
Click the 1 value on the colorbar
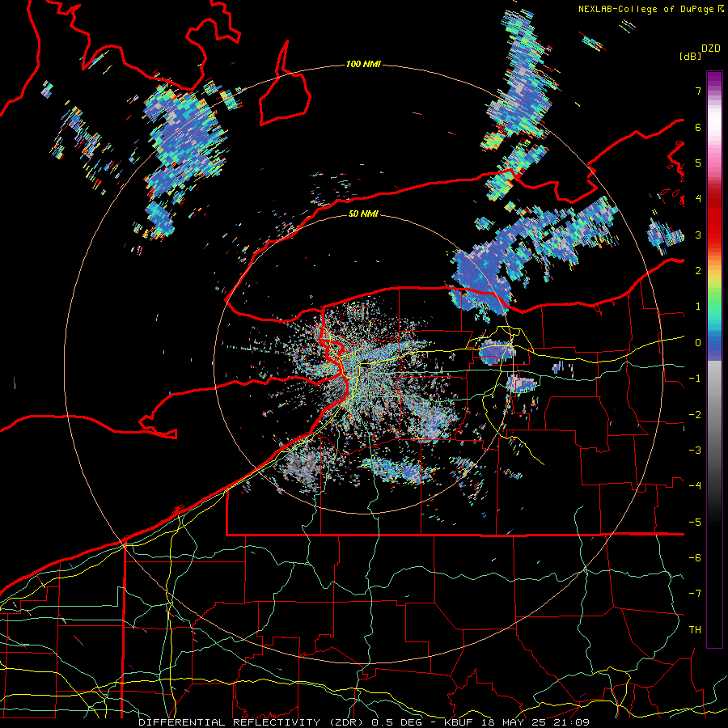tap(698, 307)
